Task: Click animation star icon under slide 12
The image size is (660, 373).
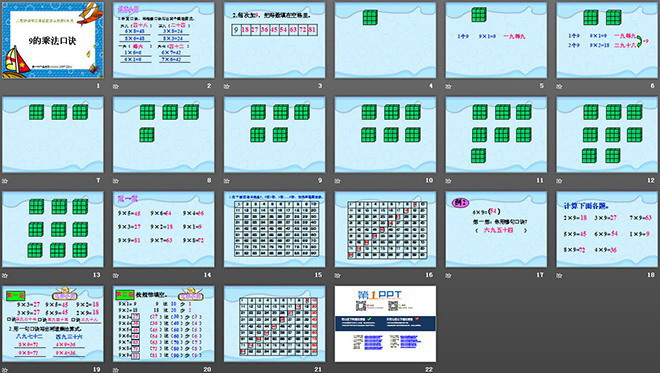Action: (559, 181)
